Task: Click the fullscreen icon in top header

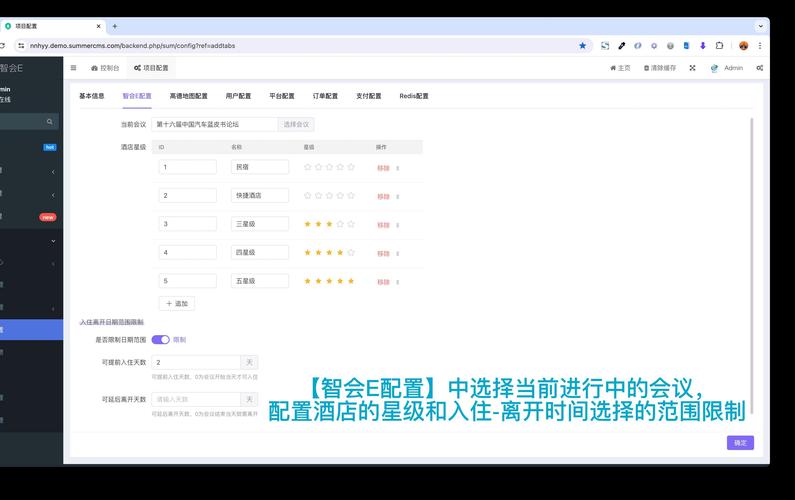Action: click(x=692, y=68)
